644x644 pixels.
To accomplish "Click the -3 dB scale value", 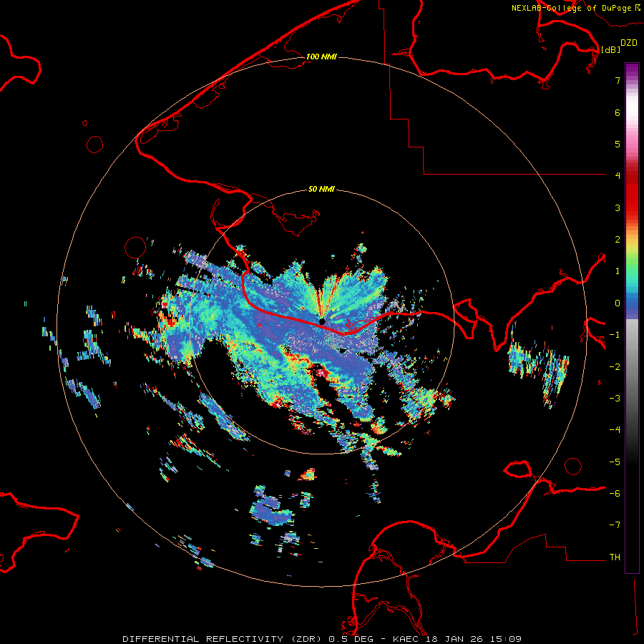I will pyautogui.click(x=615, y=399).
